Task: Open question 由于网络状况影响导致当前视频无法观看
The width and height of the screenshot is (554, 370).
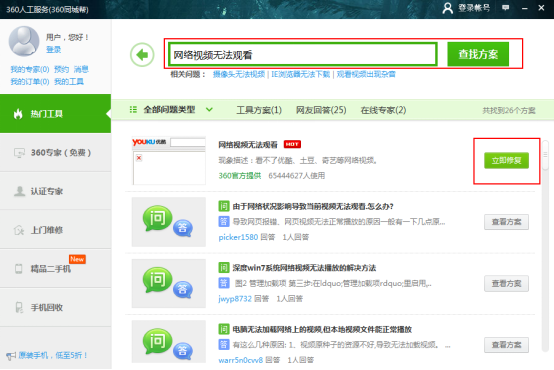Action: tap(313, 206)
